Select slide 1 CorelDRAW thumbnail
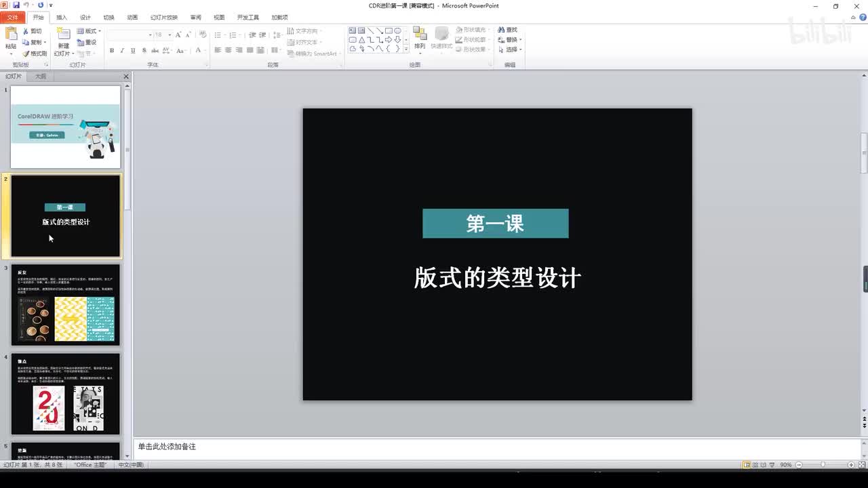This screenshot has height=488, width=868. coord(66,127)
